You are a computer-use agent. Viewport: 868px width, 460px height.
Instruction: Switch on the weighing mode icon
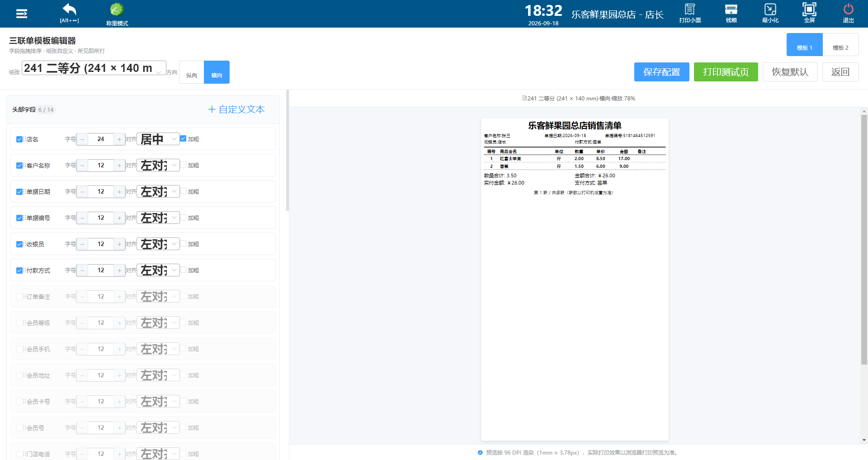tap(117, 14)
